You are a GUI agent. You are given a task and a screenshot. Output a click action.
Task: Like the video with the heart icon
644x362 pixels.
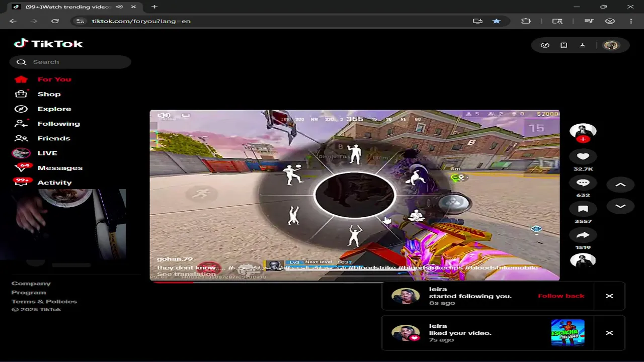click(x=583, y=156)
